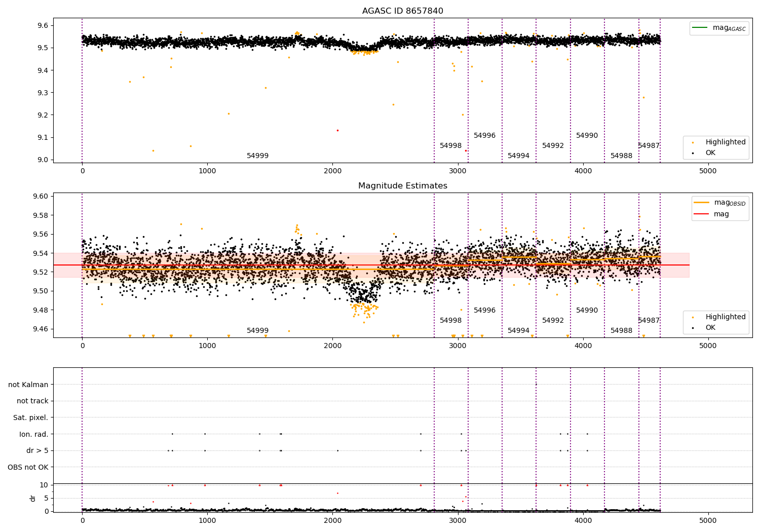Click obsid label 54998 in Magnitude Estimates plot

[x=450, y=320]
